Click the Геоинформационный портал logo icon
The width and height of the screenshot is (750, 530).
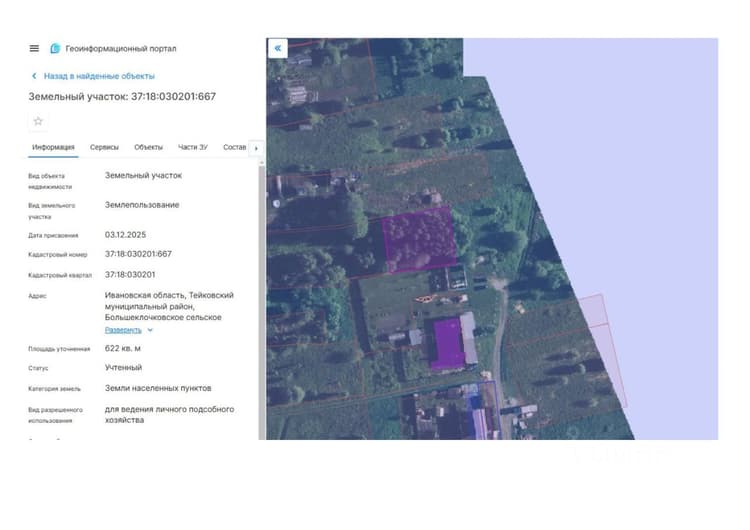point(55,48)
